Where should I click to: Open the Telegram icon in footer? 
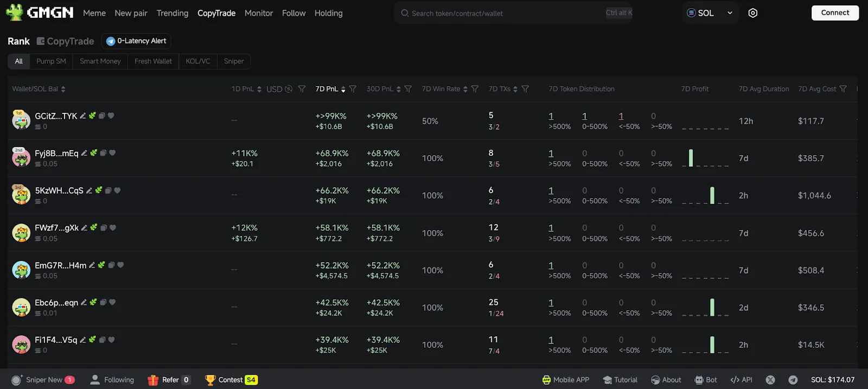coord(793,380)
